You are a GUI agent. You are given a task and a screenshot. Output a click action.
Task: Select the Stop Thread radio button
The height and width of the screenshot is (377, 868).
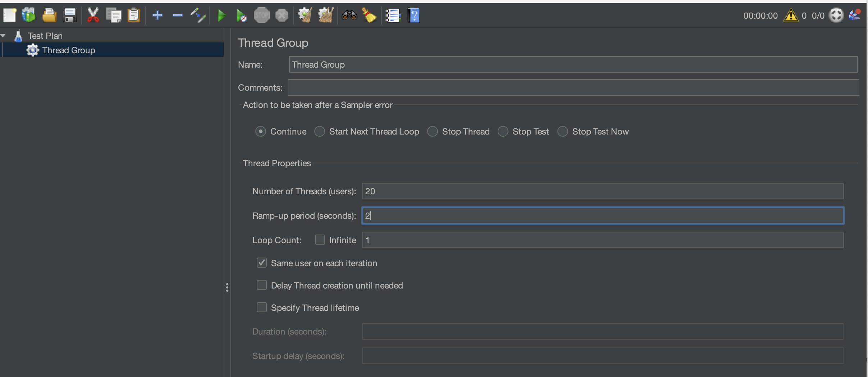[x=433, y=132]
